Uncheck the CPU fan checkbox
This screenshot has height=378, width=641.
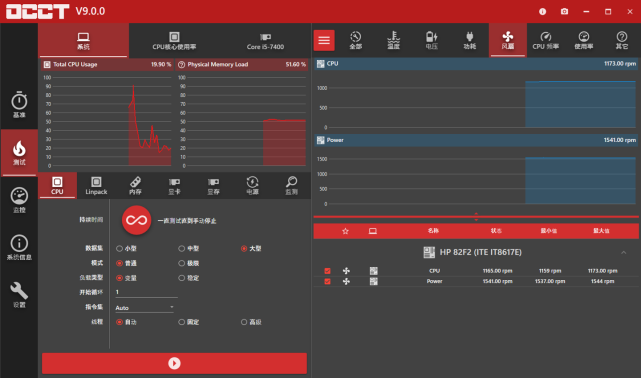click(x=327, y=271)
